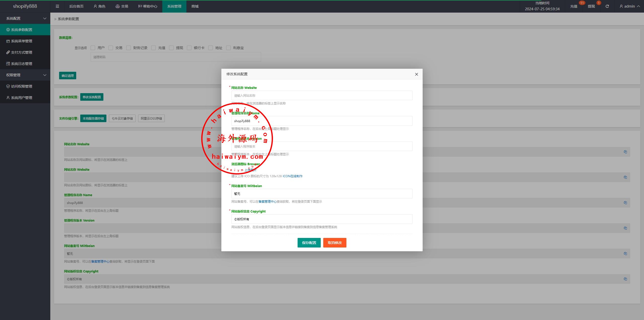Open the 商城 top menu item
The image size is (644, 320).
click(195, 6)
